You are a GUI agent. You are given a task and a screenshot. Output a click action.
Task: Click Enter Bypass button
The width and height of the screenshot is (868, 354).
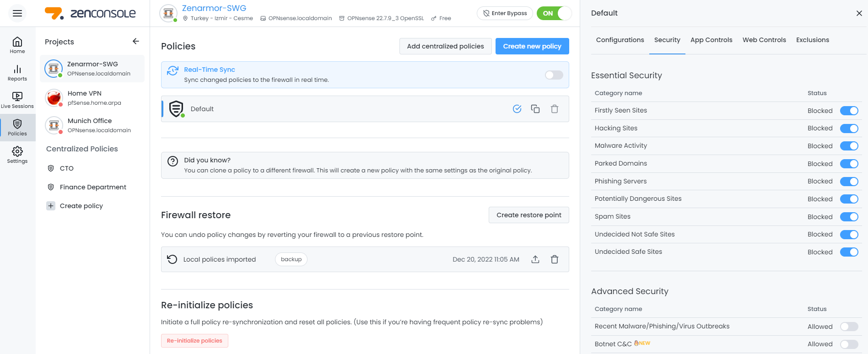[505, 13]
